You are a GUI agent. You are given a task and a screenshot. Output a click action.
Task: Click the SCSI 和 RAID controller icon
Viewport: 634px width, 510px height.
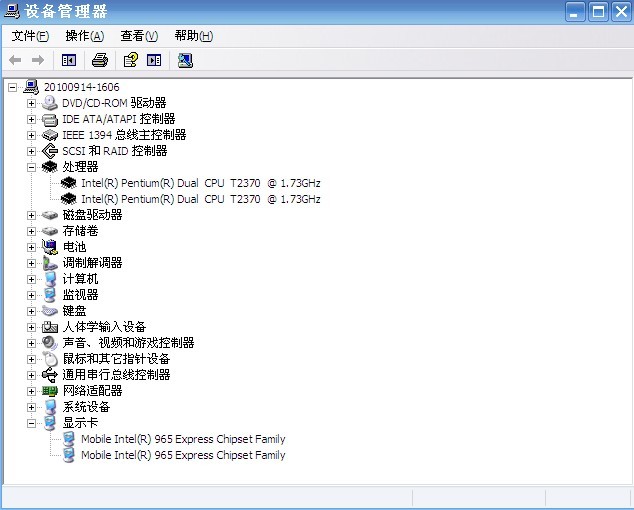[x=50, y=151]
